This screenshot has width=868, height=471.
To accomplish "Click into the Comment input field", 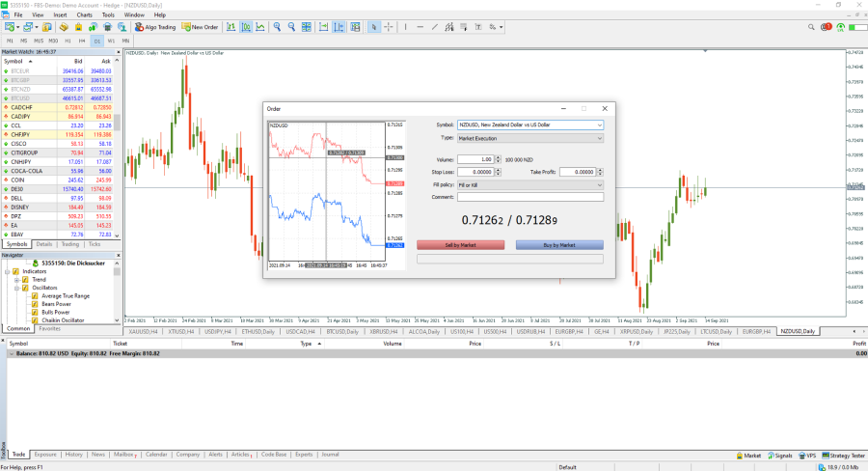I will coord(530,197).
